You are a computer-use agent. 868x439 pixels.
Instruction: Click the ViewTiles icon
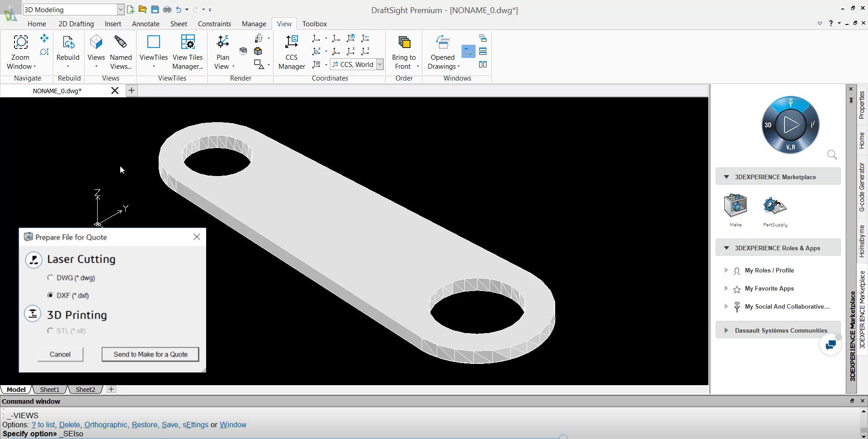(154, 42)
